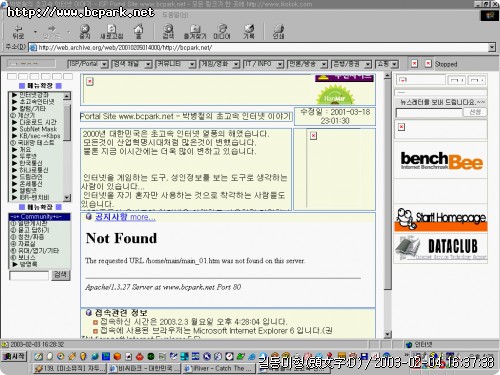Click the 검색 button below the left menu

(x=60, y=275)
